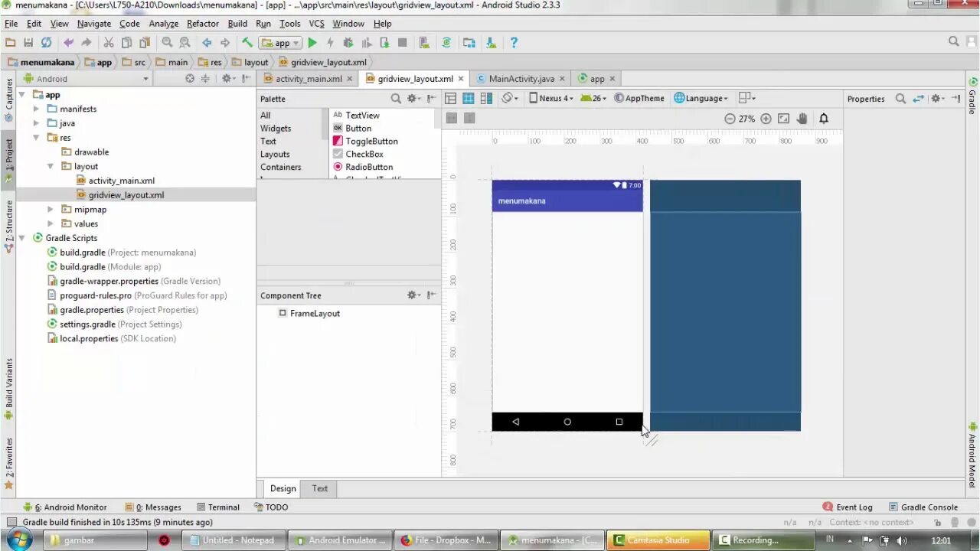The width and height of the screenshot is (980, 551).
Task: Click AppTheme theme button
Action: pyautogui.click(x=639, y=98)
